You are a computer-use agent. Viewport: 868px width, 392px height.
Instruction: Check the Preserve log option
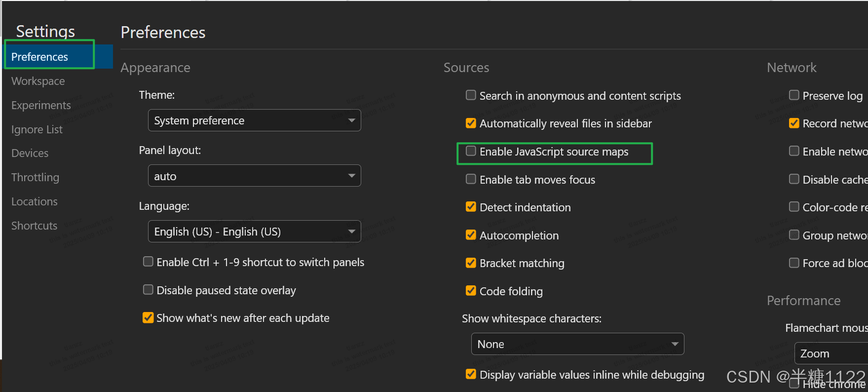click(x=794, y=95)
